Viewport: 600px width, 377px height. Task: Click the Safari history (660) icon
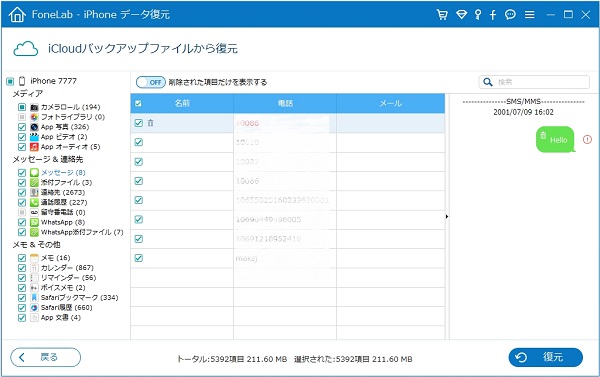click(x=34, y=308)
